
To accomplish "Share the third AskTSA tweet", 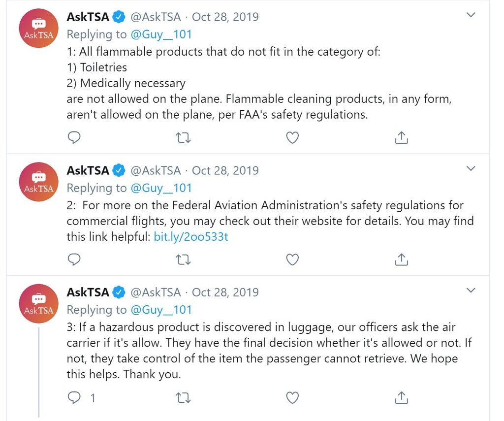I will [401, 397].
